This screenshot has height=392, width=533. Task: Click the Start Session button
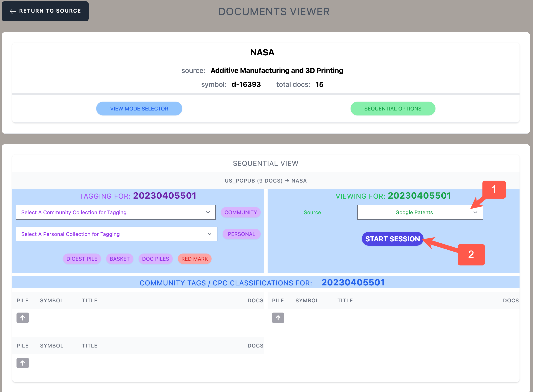(x=392, y=239)
